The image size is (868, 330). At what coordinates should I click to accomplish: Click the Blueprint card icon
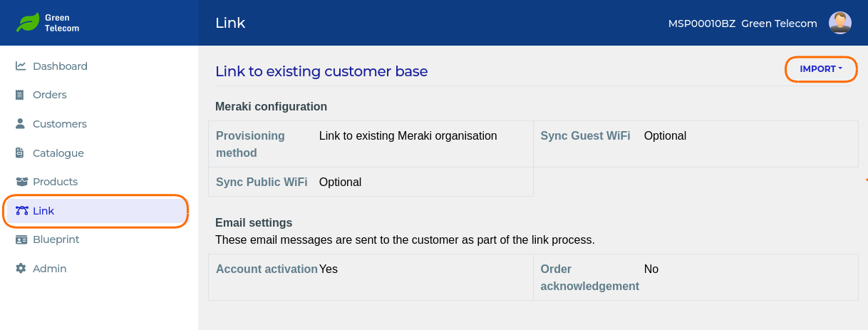pos(21,239)
